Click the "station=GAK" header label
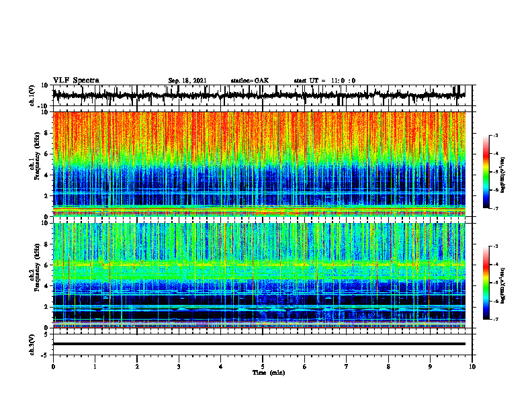The image size is (532, 411). [x=250, y=81]
